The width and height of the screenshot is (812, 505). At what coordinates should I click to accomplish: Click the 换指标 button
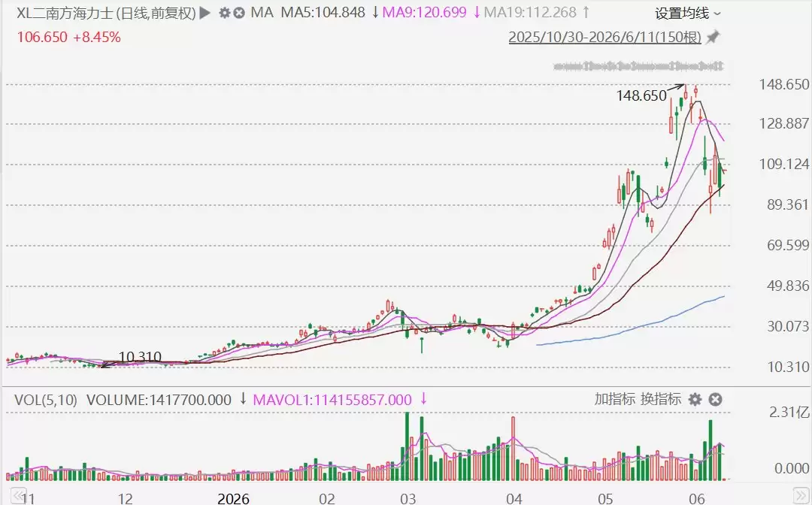[661, 399]
